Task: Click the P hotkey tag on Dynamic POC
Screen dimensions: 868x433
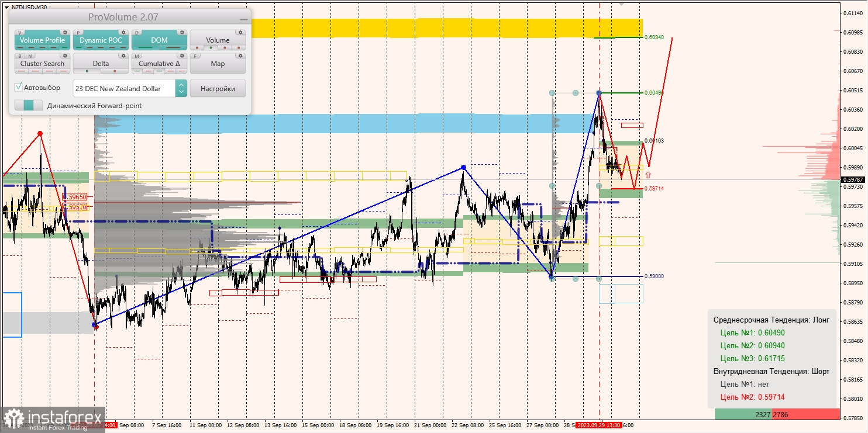Action: click(x=78, y=33)
